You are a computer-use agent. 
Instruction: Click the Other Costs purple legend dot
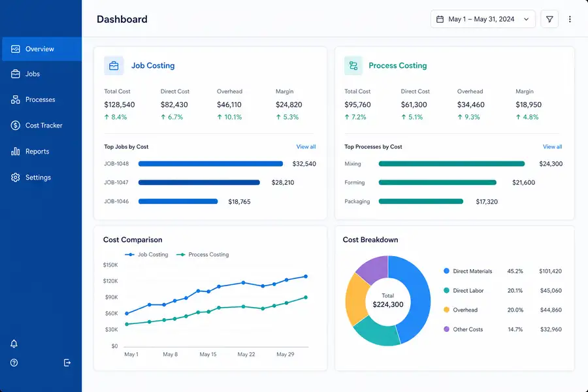(x=446, y=329)
